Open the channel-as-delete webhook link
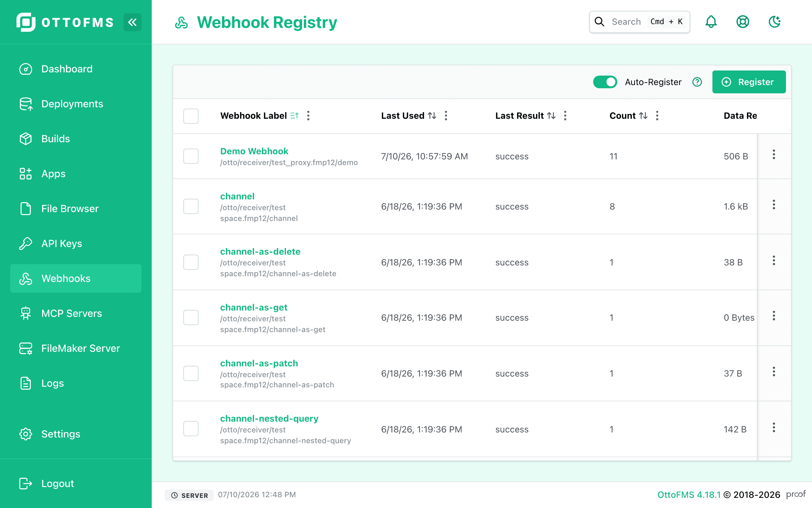 [260, 252]
